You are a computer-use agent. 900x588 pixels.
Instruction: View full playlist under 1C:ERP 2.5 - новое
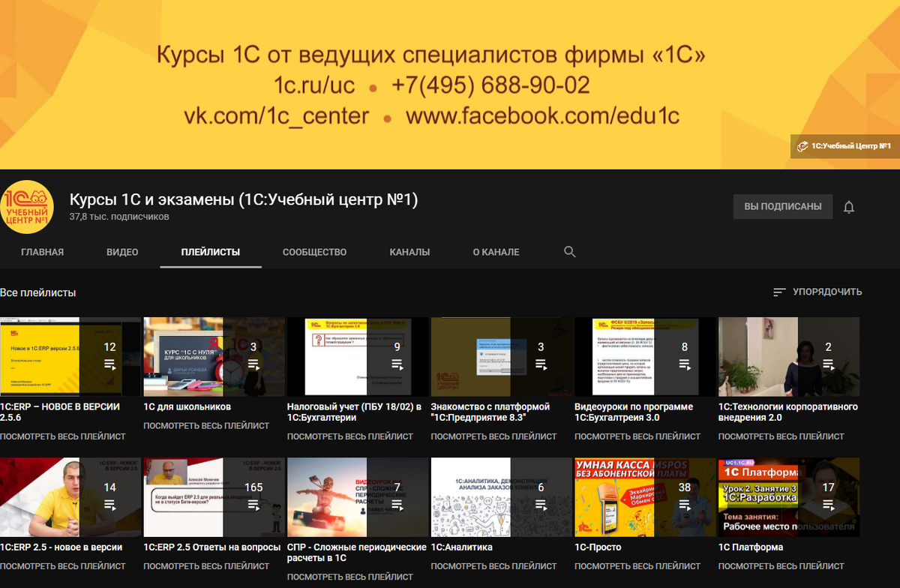(x=63, y=566)
